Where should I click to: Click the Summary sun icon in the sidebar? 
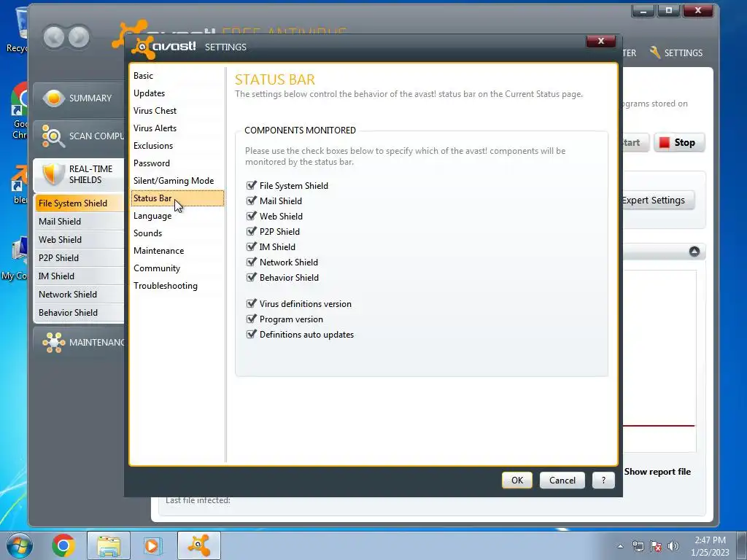(54, 98)
